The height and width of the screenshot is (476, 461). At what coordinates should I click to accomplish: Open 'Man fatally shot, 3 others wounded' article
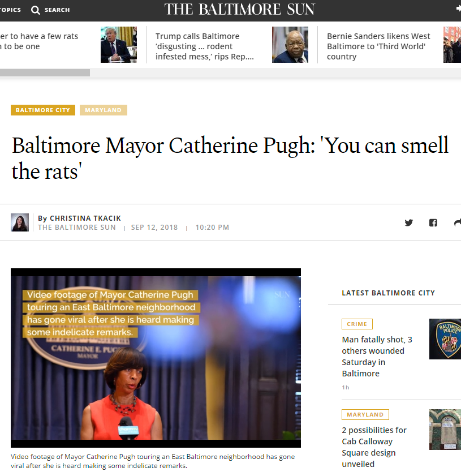[377, 357]
